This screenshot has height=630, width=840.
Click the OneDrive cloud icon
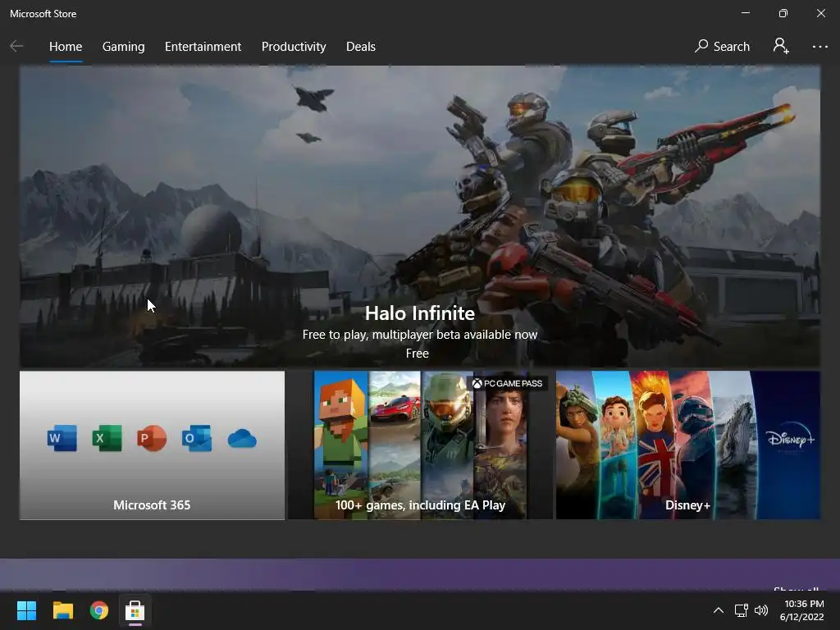pyautogui.click(x=242, y=439)
